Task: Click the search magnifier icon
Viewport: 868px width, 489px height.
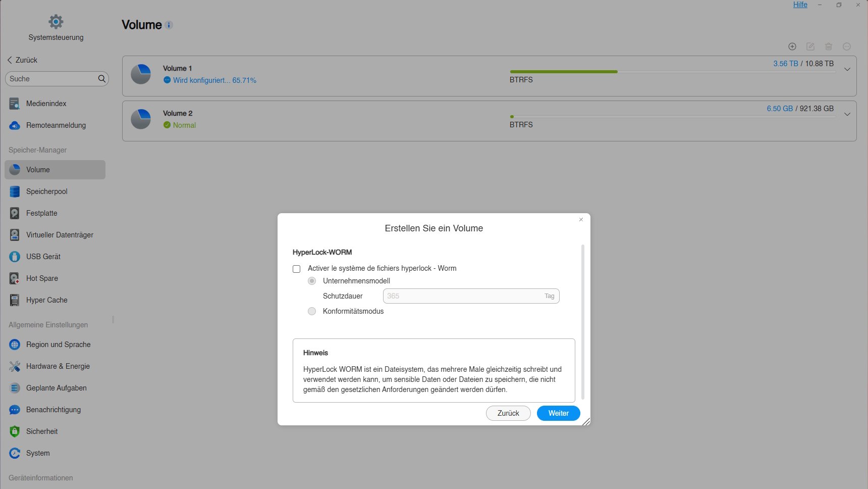Action: point(101,79)
